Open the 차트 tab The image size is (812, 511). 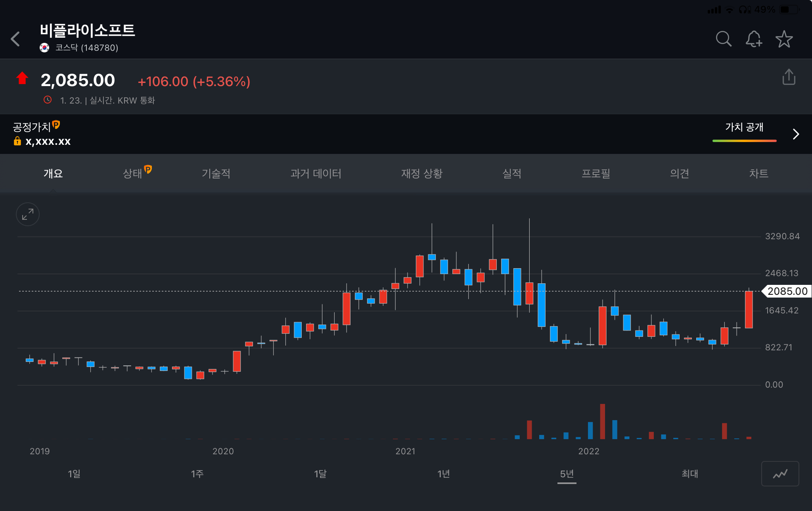point(759,173)
